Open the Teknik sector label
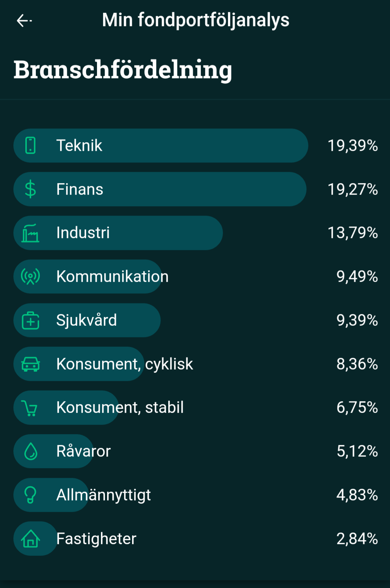 pyautogui.click(x=79, y=145)
